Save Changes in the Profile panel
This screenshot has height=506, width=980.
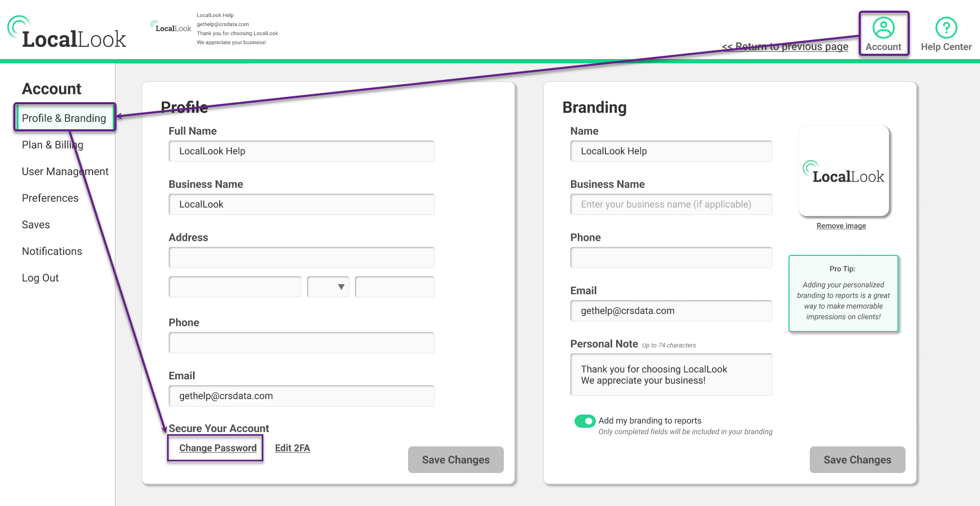pyautogui.click(x=455, y=460)
